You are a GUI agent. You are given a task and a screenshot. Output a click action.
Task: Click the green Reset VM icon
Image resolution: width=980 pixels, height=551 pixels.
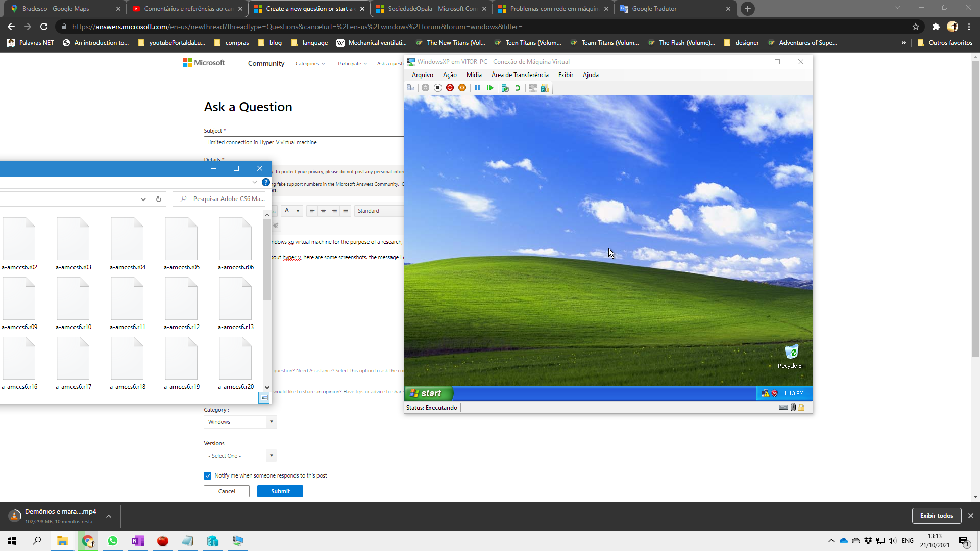click(x=490, y=88)
